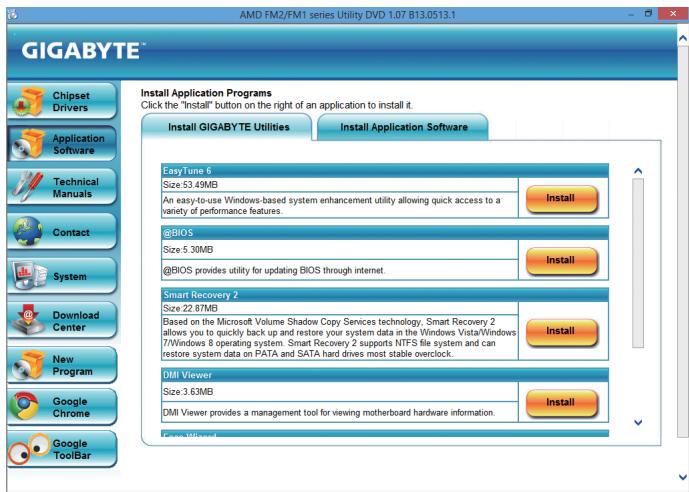Open Technical Manuals wrench and screwdriver icon
Viewport: 689px width, 492px height.
click(x=28, y=187)
